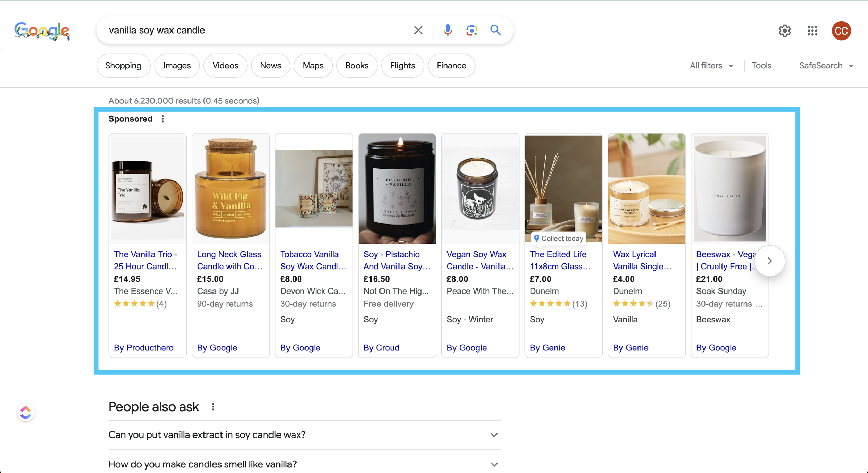Open quick settings gear icon

point(784,31)
